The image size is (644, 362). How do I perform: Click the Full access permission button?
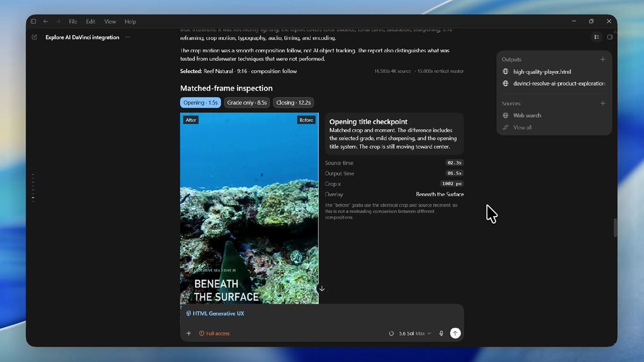pos(214,334)
